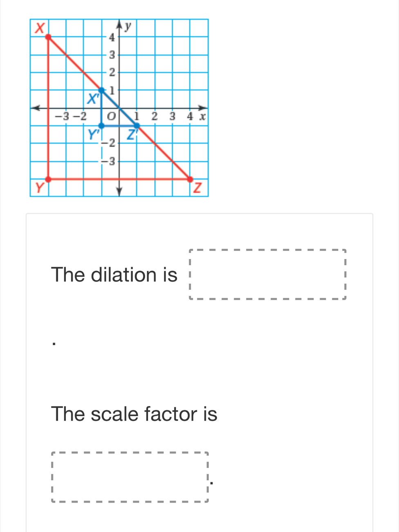Viewport: 399px width, 532px height.
Task: Click the red letter X label
Action: pyautogui.click(x=39, y=28)
